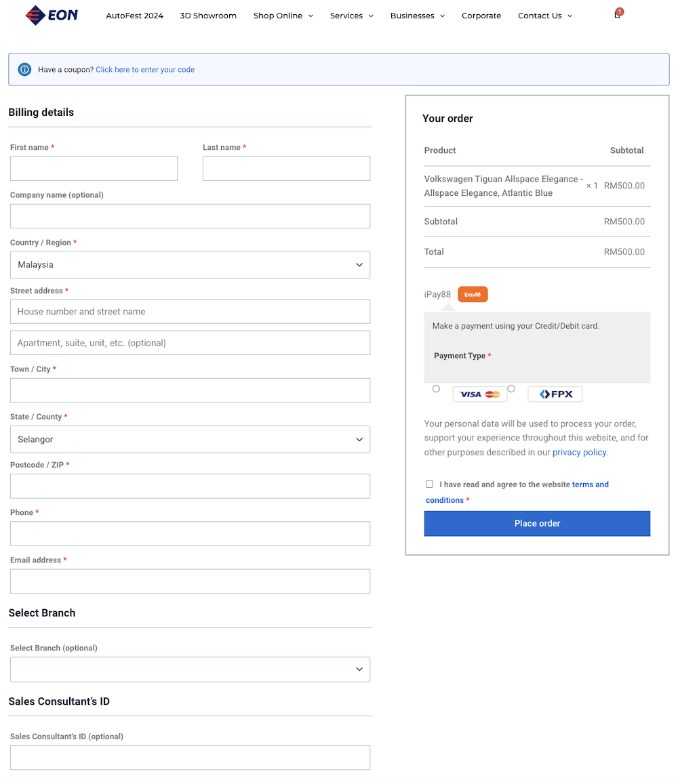Click the EON logo in header
678x784 pixels.
click(x=52, y=15)
